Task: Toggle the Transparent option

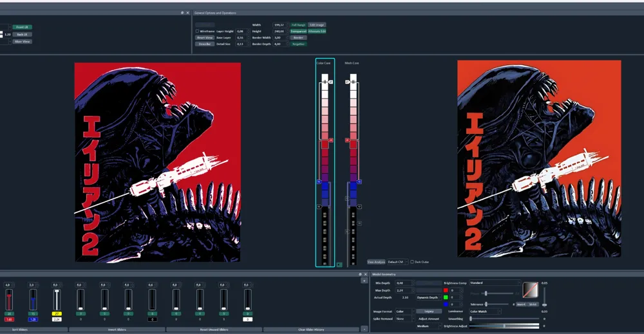Action: pyautogui.click(x=299, y=31)
